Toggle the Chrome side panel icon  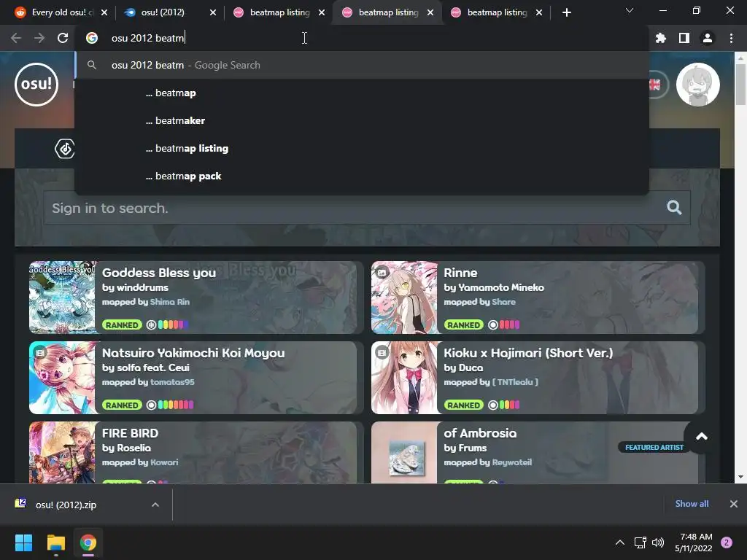click(684, 38)
